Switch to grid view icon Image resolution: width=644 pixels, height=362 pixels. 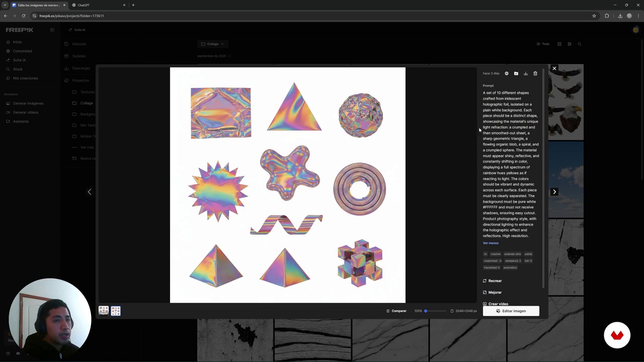pyautogui.click(x=559, y=44)
